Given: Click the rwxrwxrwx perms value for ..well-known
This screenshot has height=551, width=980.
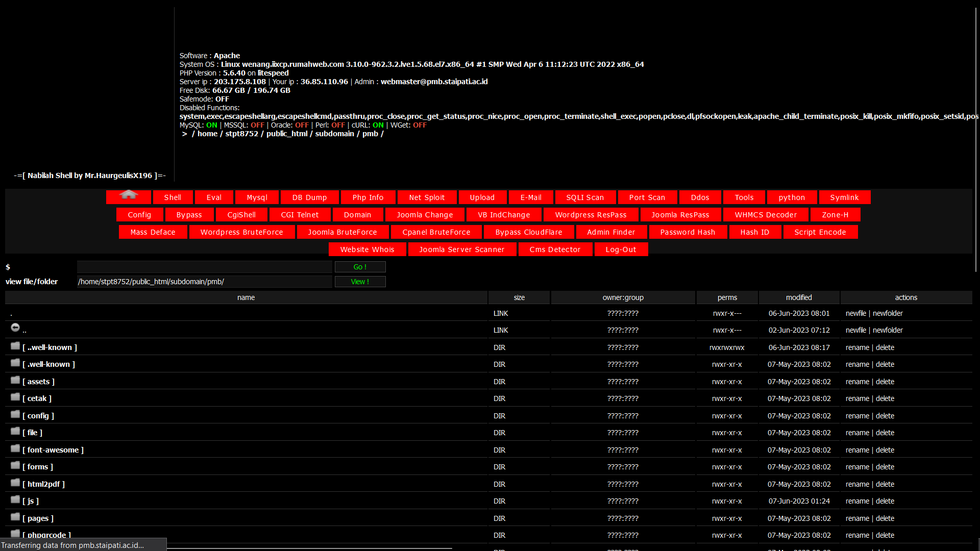Looking at the screenshot, I should (727, 347).
